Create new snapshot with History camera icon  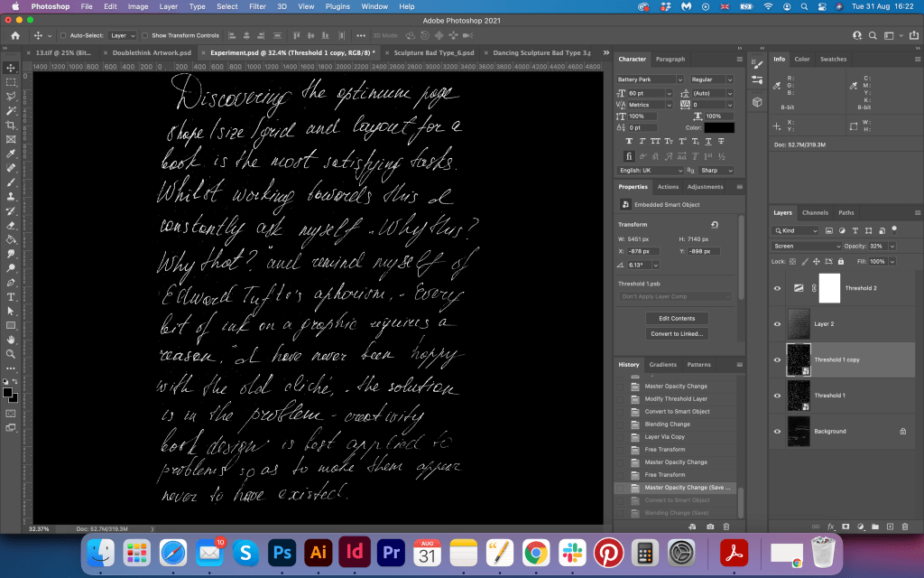tap(710, 526)
